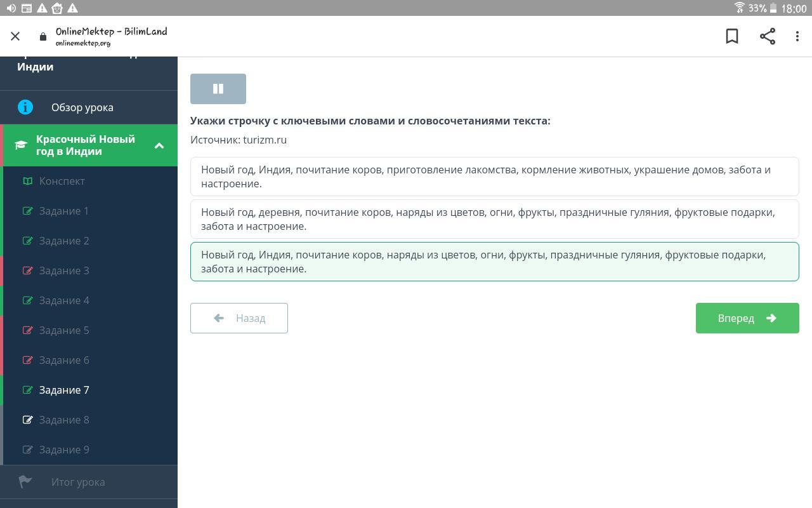812x508 pixels.
Task: Select the highlighted third answer with Индия and наряды из цветов
Action: point(494,262)
